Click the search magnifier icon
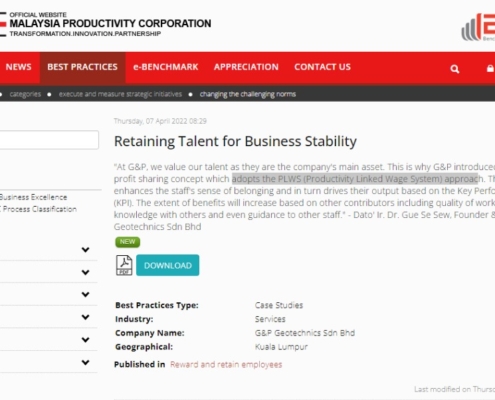Screen dimensions: 495x400 point(455,69)
